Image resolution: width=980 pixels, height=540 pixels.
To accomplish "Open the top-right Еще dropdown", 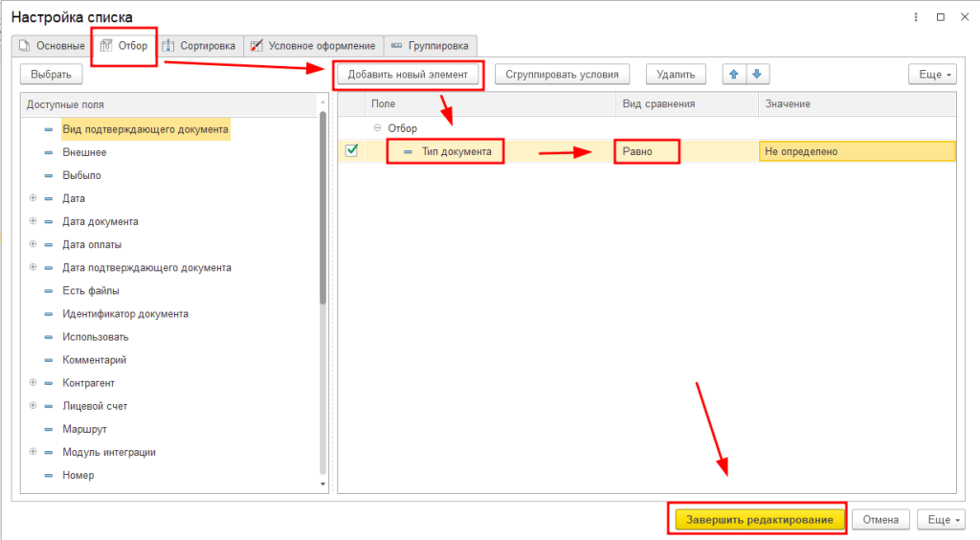I will coord(931,75).
